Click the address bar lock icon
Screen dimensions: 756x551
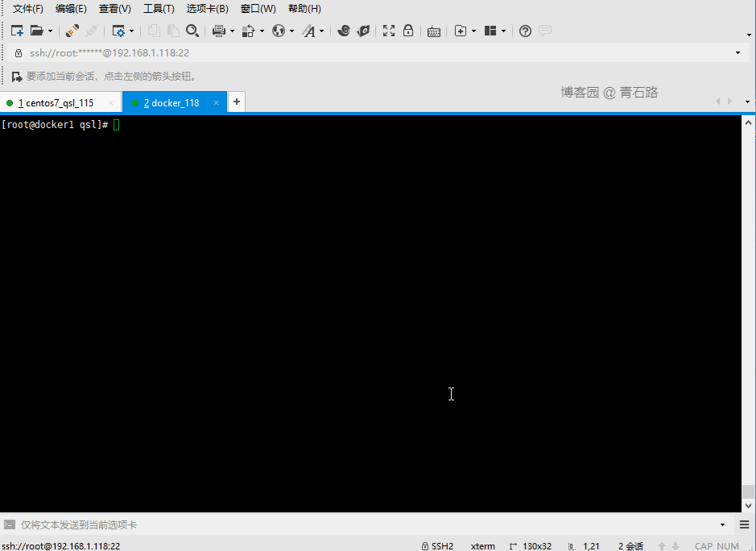19,53
